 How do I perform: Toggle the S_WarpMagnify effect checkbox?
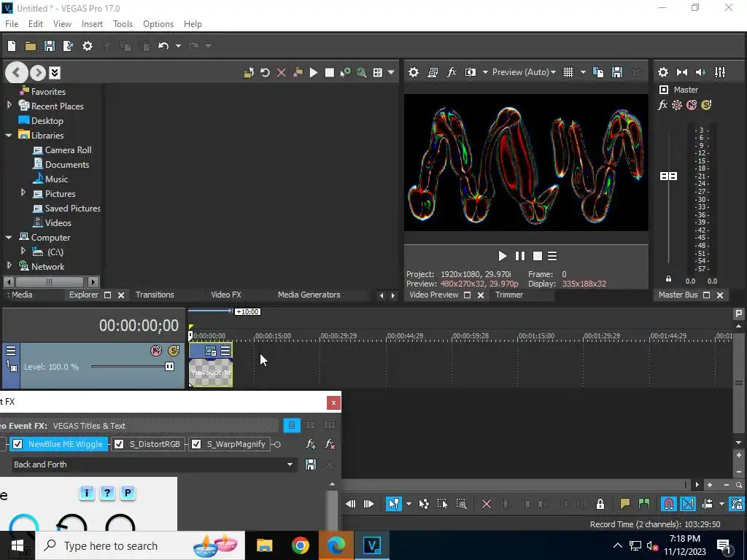click(196, 444)
